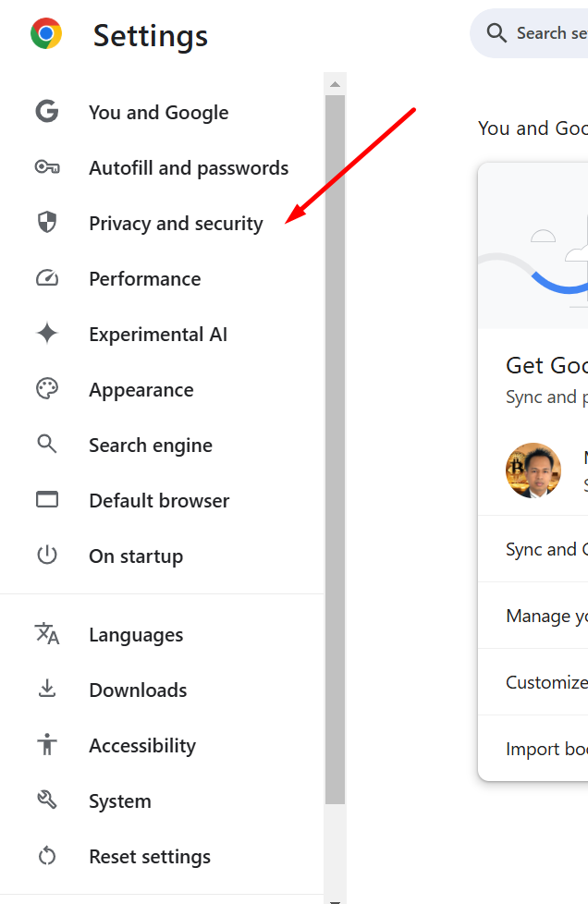Viewport: 588px width, 904px height.
Task: Click the Downloads arrow icon
Action: 46,690
